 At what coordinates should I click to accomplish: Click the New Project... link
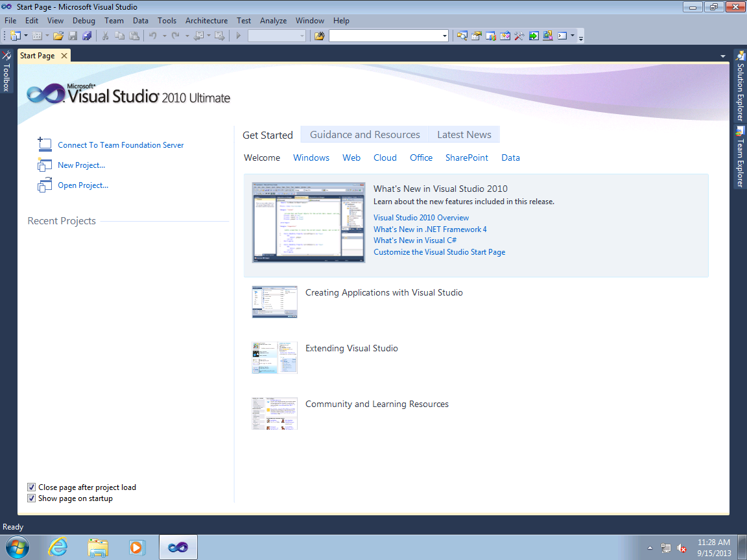82,165
